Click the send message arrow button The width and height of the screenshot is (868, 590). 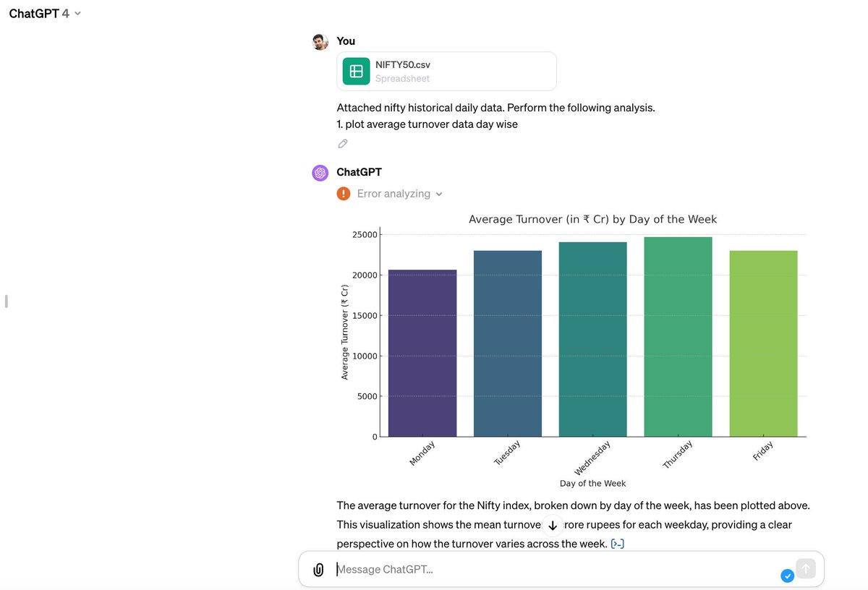pyautogui.click(x=806, y=569)
